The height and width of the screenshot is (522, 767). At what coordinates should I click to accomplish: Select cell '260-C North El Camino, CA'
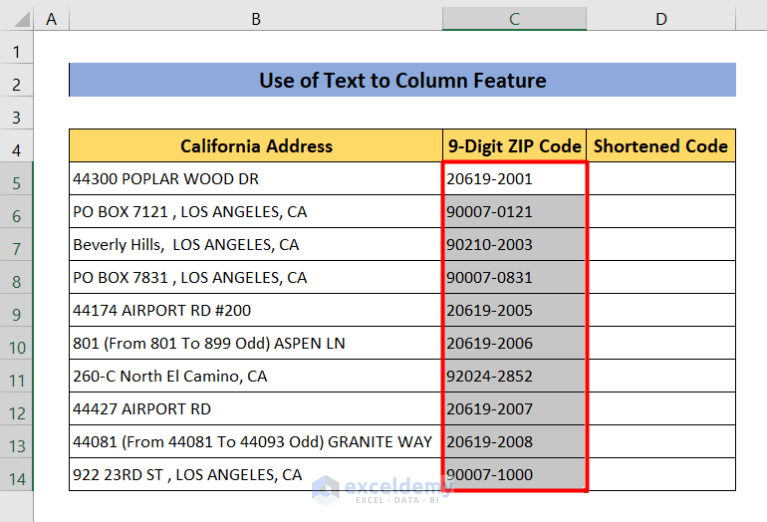click(256, 376)
